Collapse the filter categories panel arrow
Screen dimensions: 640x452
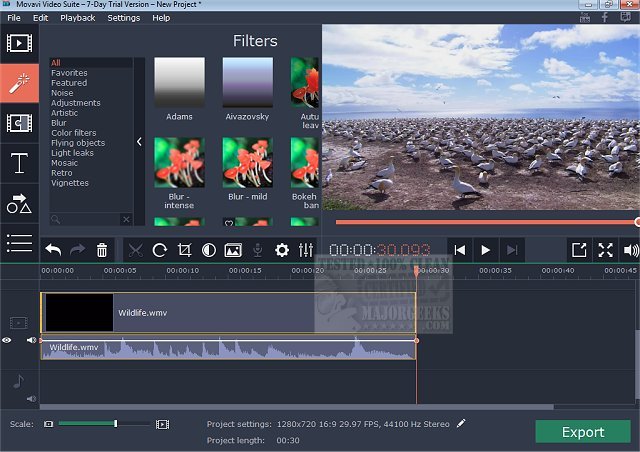coord(139,141)
